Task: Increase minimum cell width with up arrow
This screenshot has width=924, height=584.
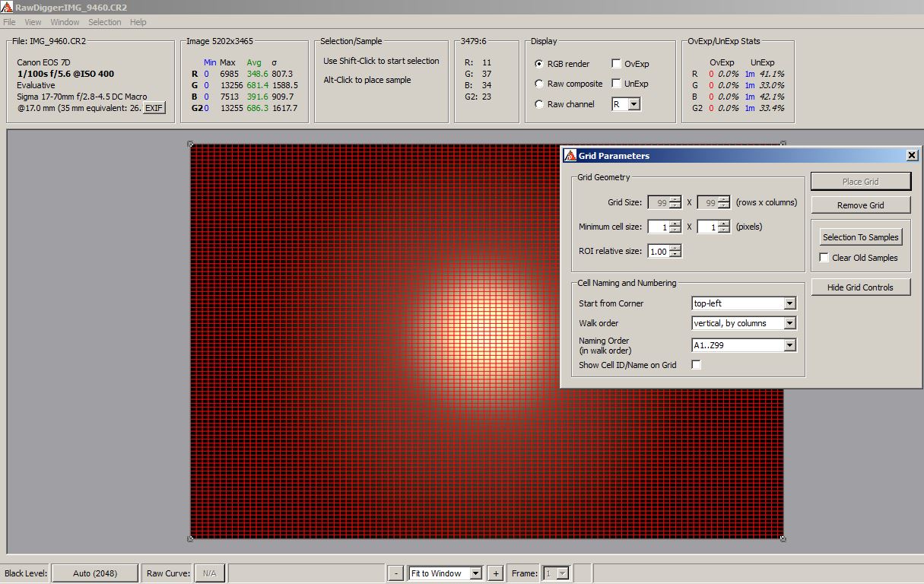Action: tap(675, 224)
